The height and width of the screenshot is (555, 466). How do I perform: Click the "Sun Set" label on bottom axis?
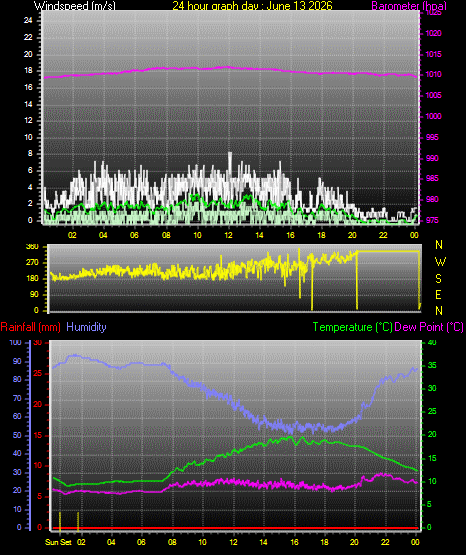click(x=58, y=542)
